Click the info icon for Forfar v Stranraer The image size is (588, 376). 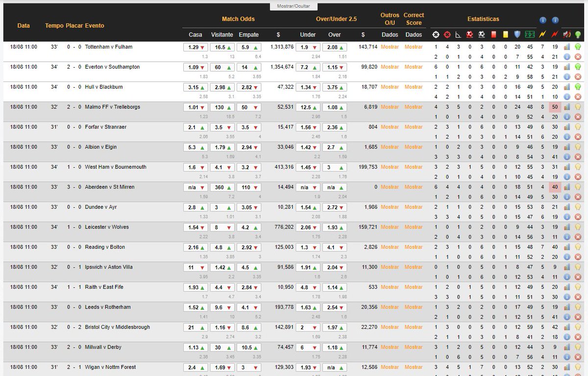(566, 137)
